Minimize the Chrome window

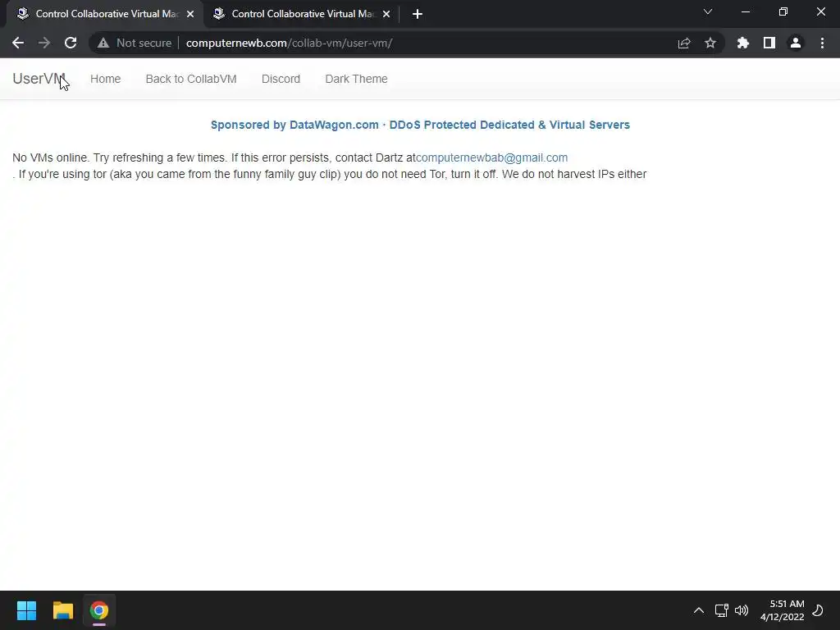[745, 11]
